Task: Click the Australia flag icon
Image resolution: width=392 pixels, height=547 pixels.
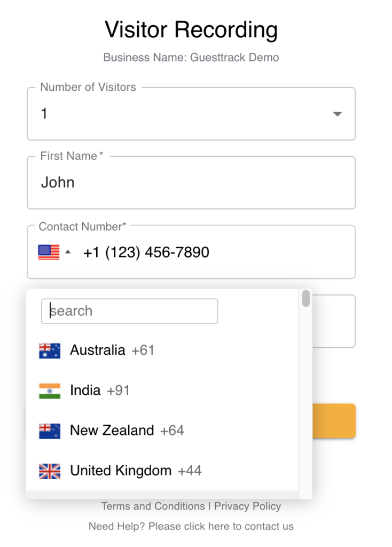Action: (x=50, y=350)
